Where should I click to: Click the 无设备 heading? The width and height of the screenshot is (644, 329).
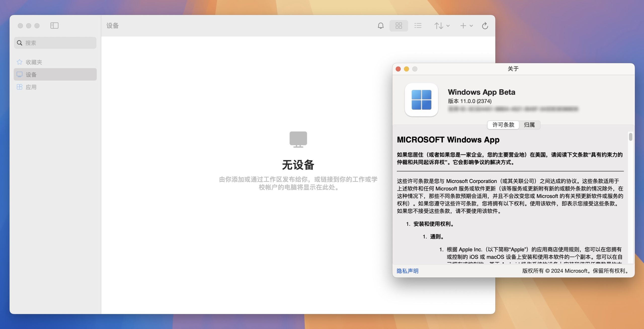(x=298, y=165)
